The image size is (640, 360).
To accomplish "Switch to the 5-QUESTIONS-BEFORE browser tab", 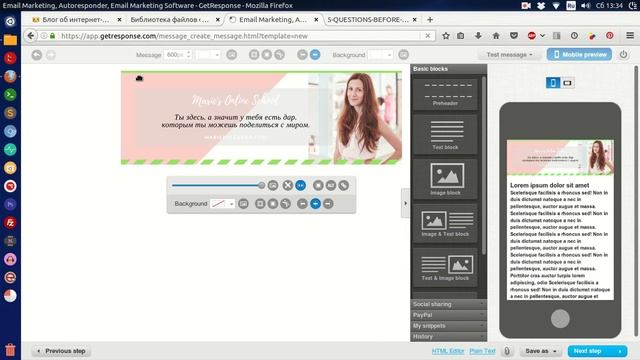I will tap(372, 20).
